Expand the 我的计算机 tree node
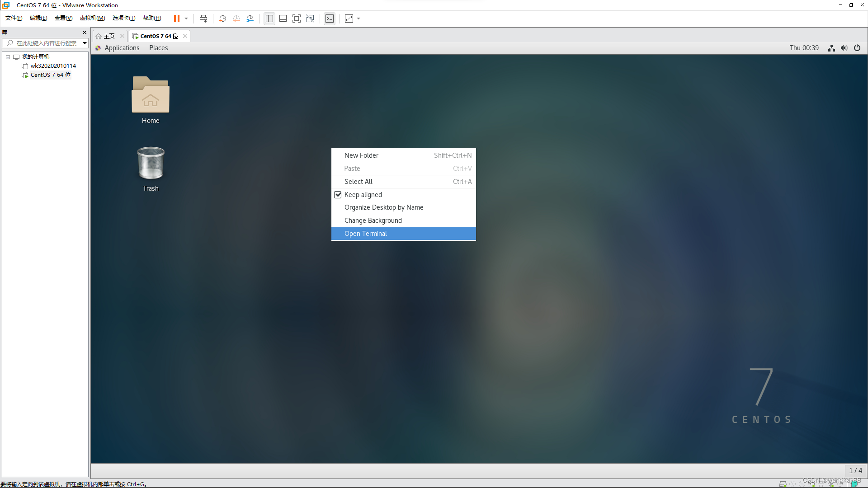The width and height of the screenshot is (868, 488). [8, 56]
